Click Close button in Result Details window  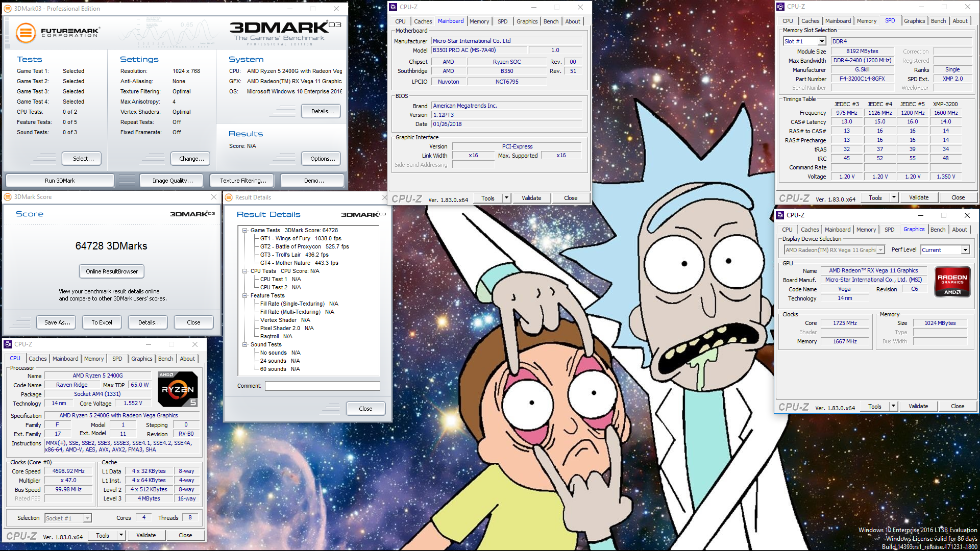[x=365, y=409]
